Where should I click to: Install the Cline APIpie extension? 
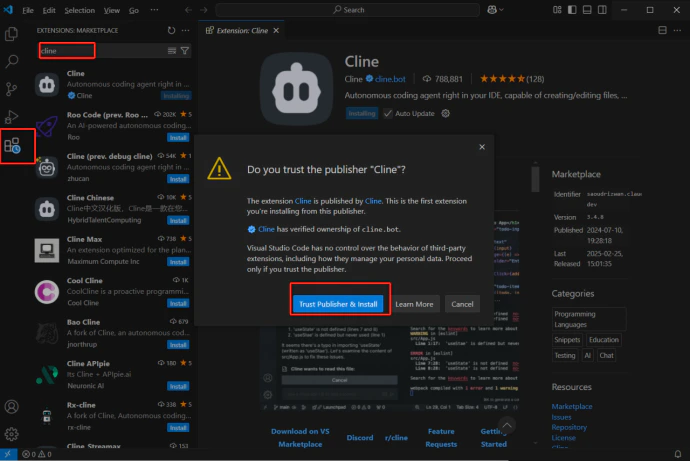click(x=178, y=386)
